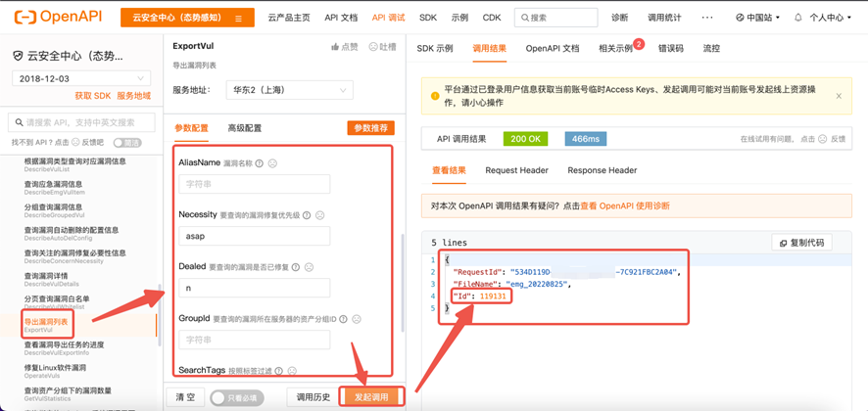Screen dimensions: 868x411
Task: Click help icon next to Dealed
Action: [x=296, y=267]
